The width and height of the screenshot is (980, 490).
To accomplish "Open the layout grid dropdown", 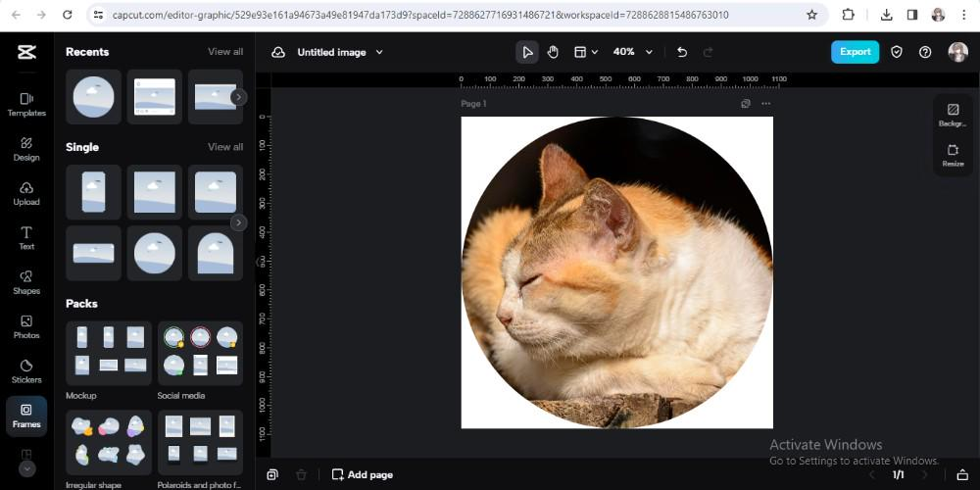I will [x=585, y=52].
